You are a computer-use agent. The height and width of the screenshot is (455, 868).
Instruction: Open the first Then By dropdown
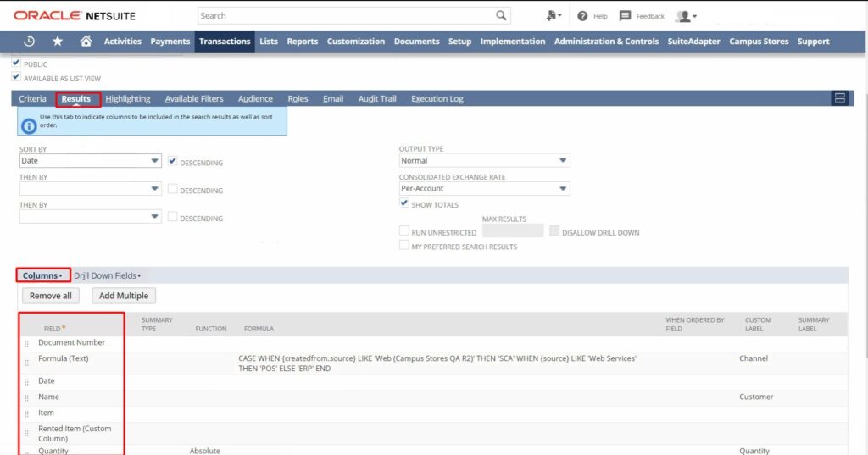(x=90, y=188)
